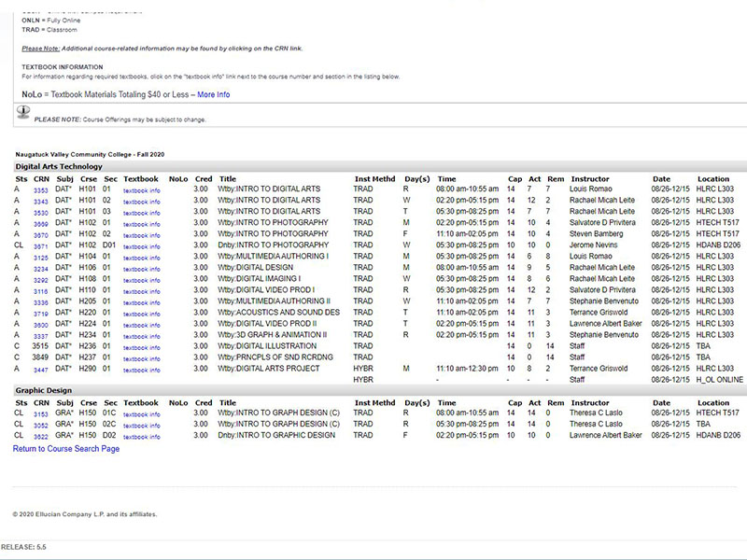The width and height of the screenshot is (747, 560).
Task: Click Return to Course Search Page
Action: [x=66, y=449]
